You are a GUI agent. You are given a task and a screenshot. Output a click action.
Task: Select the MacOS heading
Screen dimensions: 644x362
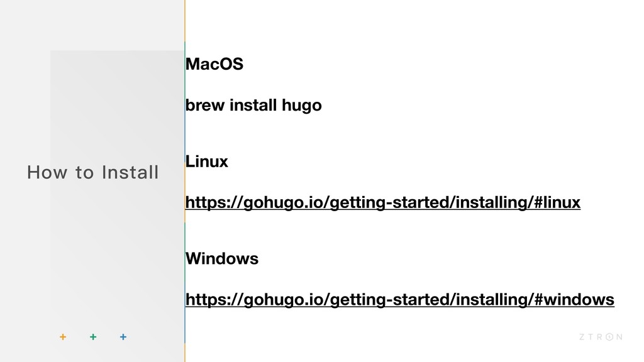[x=214, y=64]
